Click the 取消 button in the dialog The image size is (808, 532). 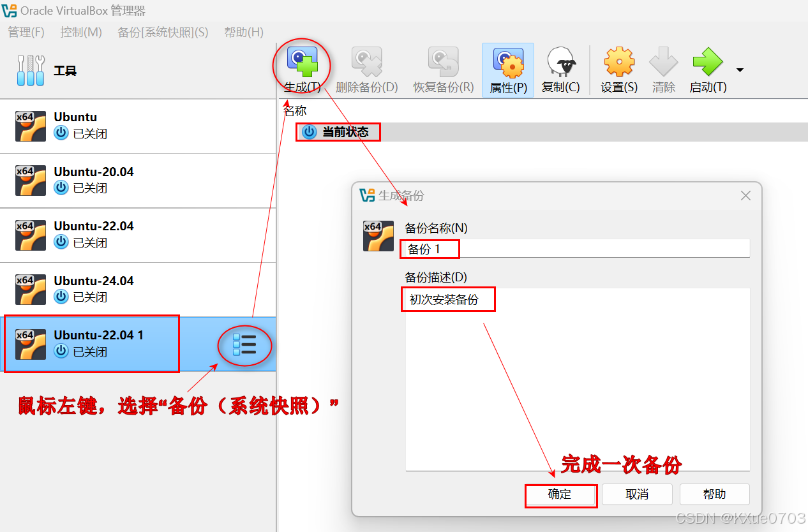pos(637,494)
